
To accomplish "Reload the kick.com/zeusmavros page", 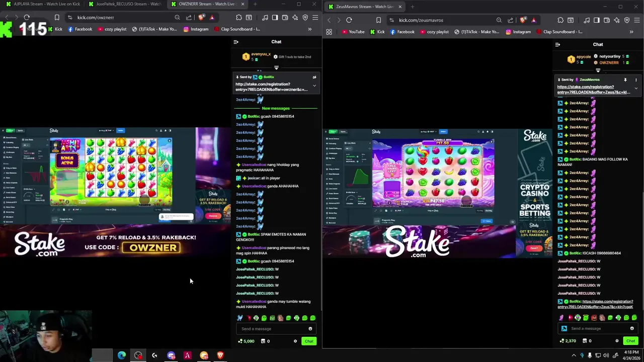I will (x=349, y=20).
